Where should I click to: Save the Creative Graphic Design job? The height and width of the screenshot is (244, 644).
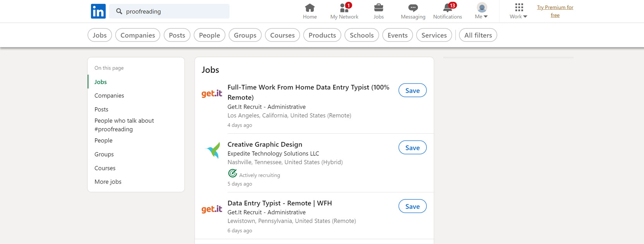click(x=413, y=148)
